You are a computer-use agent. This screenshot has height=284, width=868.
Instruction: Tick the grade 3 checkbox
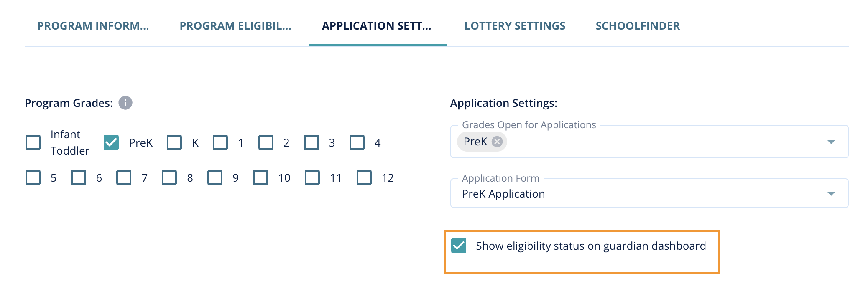pyautogui.click(x=311, y=142)
